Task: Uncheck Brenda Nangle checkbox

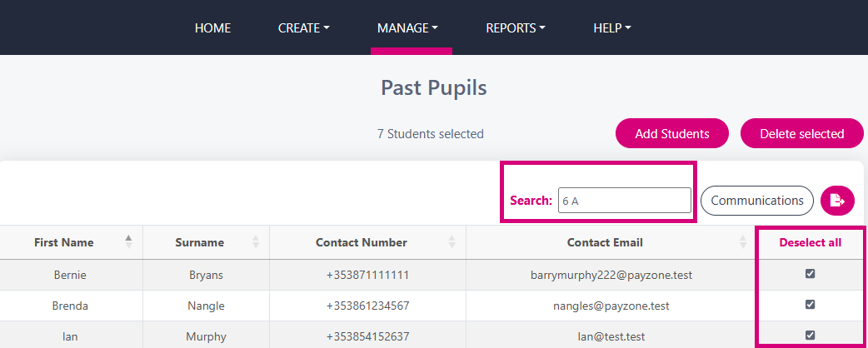Action: click(810, 305)
